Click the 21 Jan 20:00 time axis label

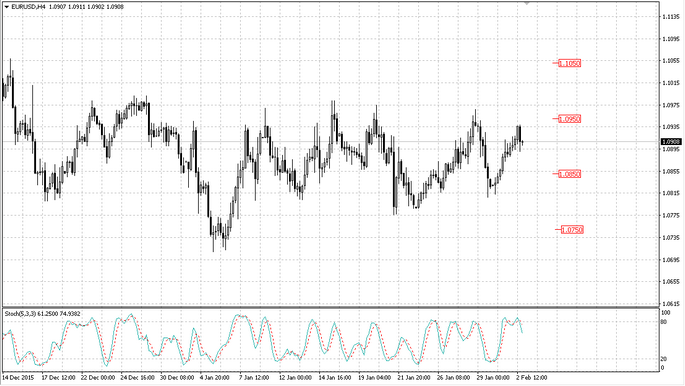413,377
